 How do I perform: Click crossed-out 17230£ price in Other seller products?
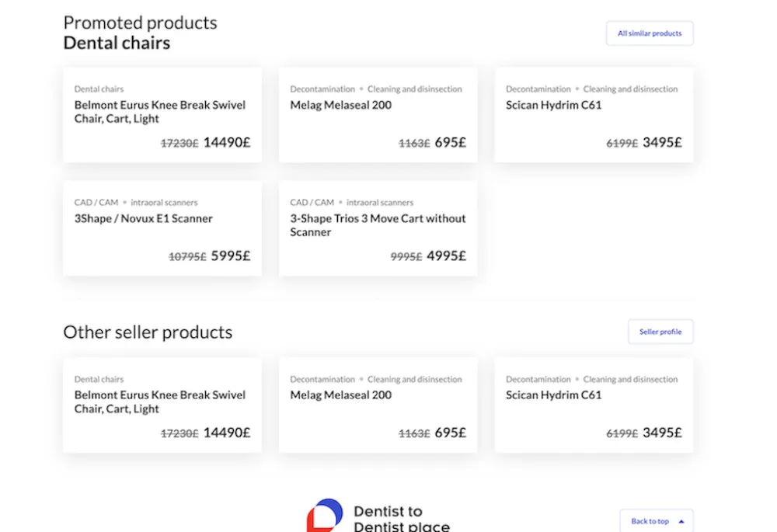pos(179,433)
